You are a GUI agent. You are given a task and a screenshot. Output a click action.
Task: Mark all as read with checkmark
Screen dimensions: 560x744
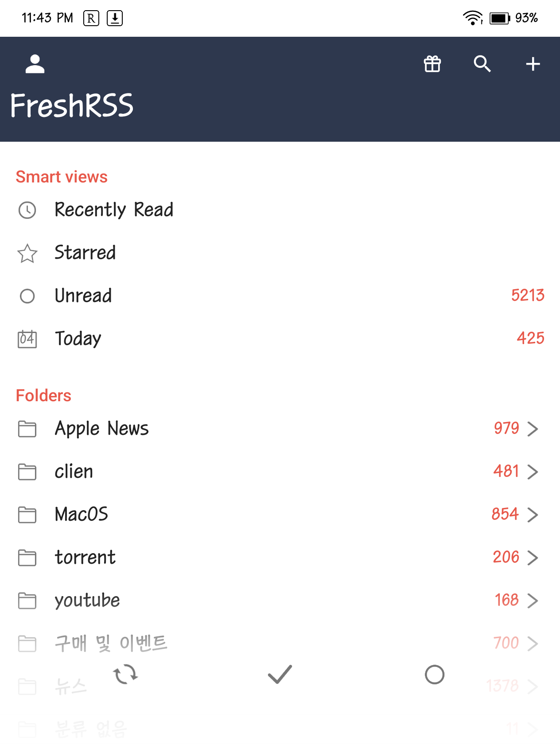[280, 674]
